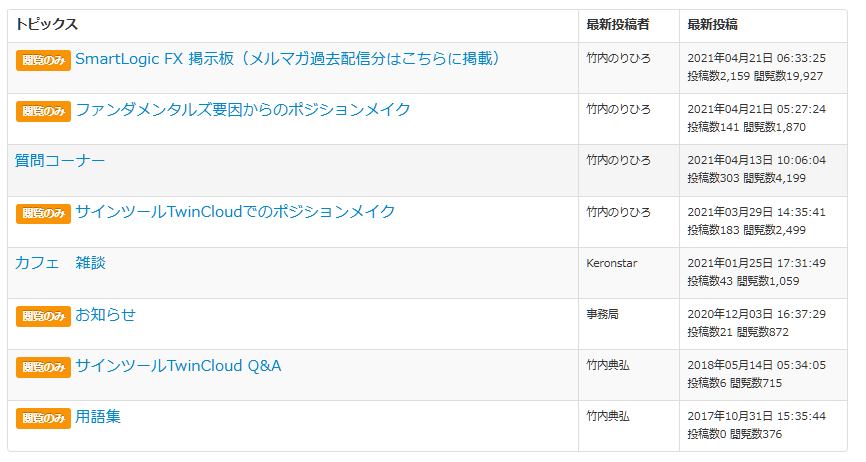Click 閲覧のみ badge beside ファンダメンタルズ要因 topic

tap(44, 111)
